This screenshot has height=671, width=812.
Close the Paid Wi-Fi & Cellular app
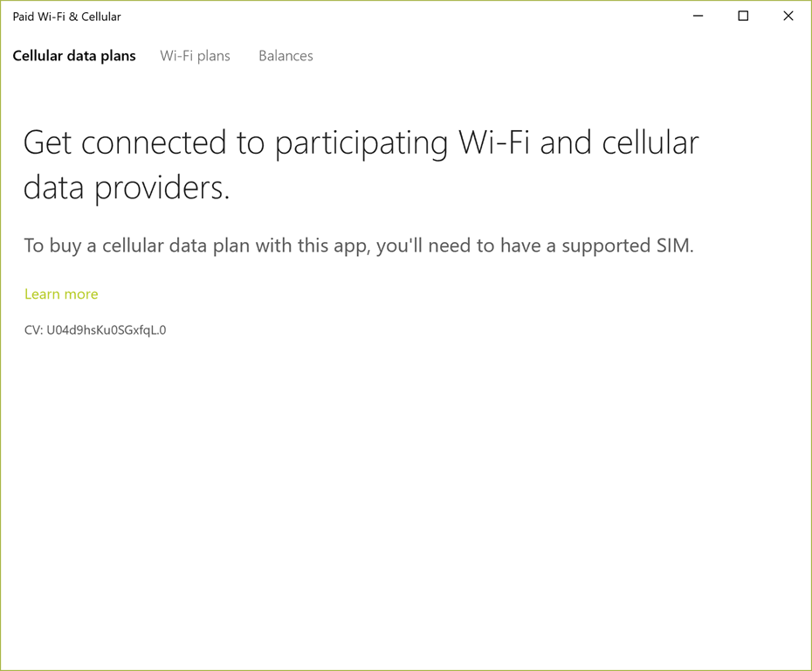[x=788, y=16]
